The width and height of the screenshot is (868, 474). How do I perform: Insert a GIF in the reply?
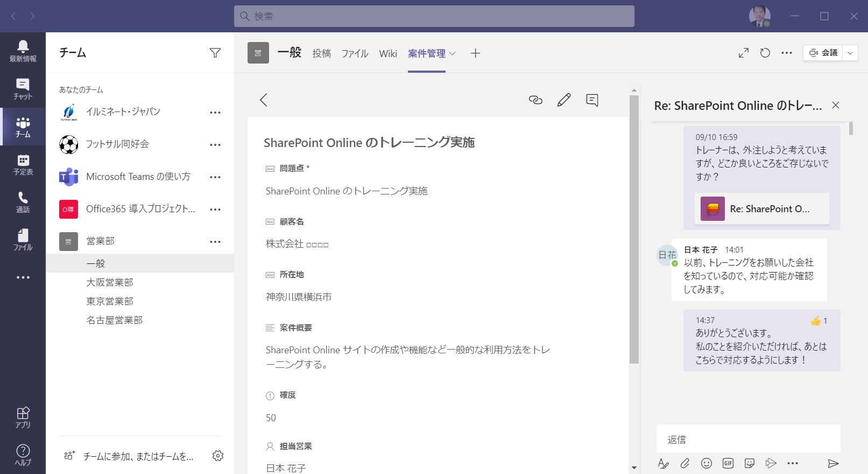(728, 463)
